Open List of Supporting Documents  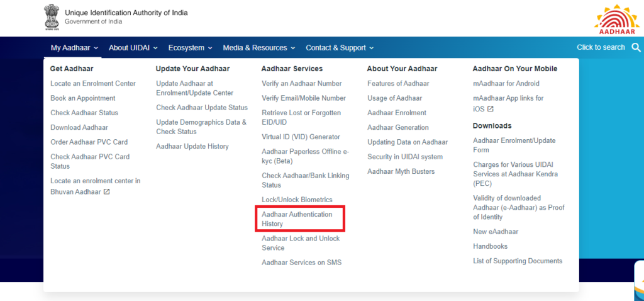click(x=518, y=261)
